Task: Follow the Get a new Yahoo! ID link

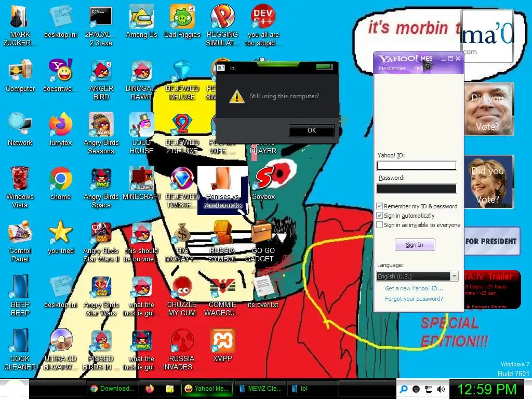Action: click(414, 288)
